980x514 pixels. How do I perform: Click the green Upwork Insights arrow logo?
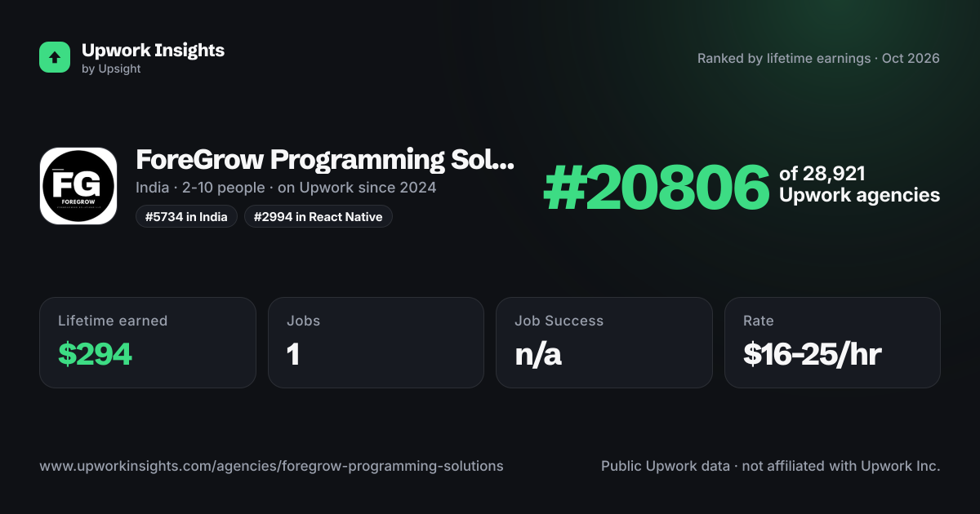[x=55, y=57]
